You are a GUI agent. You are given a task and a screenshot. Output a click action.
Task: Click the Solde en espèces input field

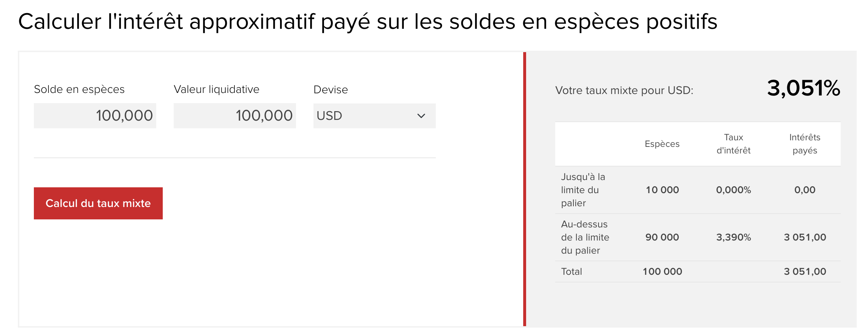coord(95,116)
